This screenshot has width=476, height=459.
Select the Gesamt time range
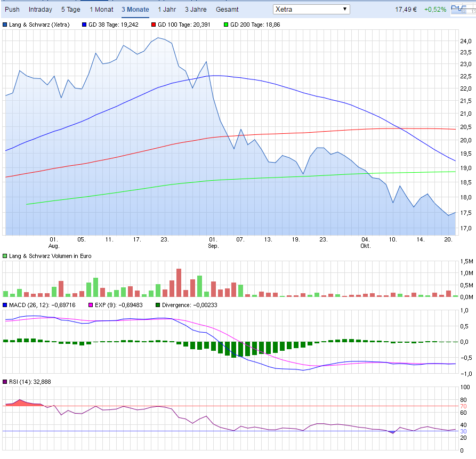227,10
